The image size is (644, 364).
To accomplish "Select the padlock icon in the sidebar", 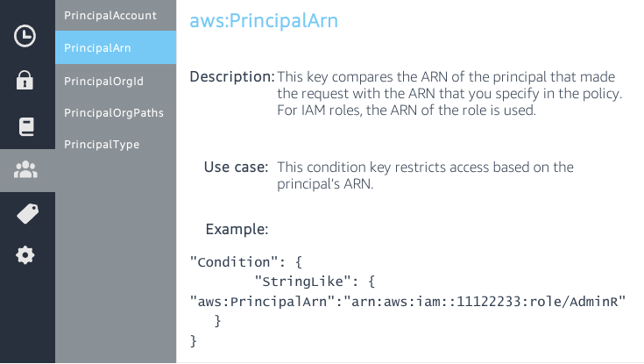I will coord(25,81).
